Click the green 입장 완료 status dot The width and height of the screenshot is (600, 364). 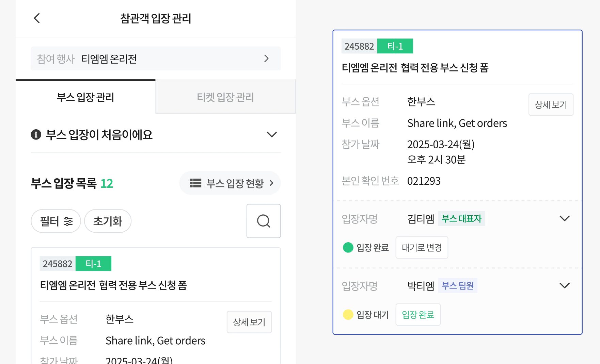348,247
